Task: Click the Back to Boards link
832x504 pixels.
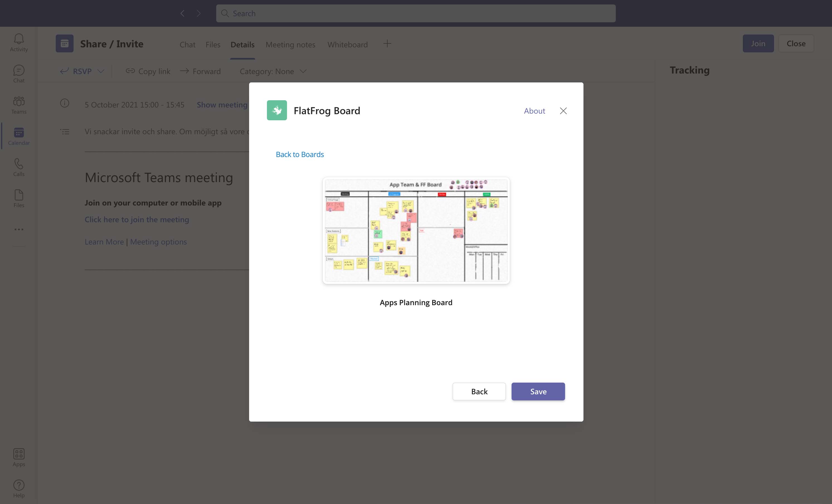Action: pyautogui.click(x=299, y=154)
